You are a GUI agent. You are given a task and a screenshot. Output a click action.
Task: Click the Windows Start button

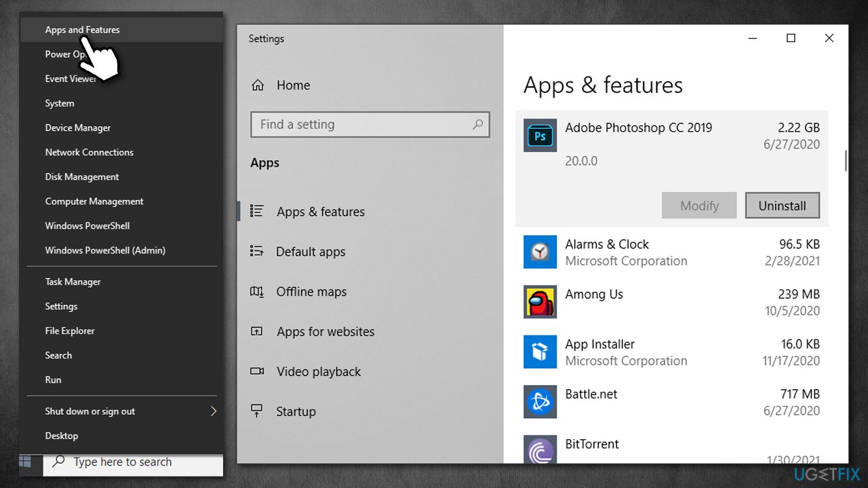(26, 462)
